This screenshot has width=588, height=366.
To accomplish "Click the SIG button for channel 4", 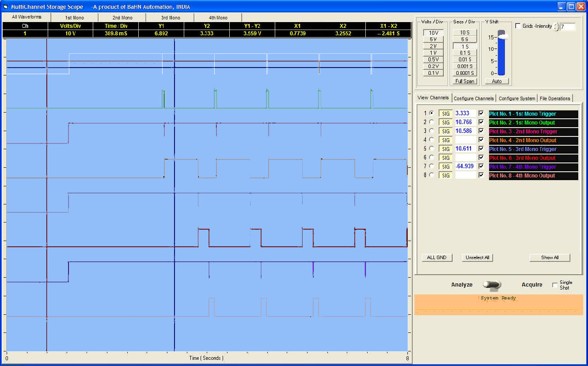I will 446,140.
